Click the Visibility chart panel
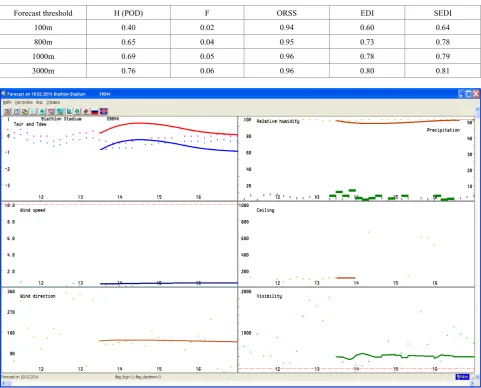 pyautogui.click(x=356, y=330)
